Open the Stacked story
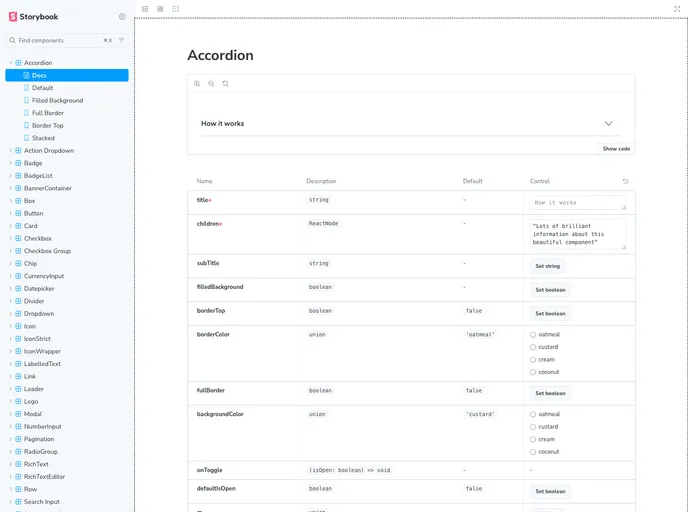Viewport: 688px width, 512px height. click(44, 138)
